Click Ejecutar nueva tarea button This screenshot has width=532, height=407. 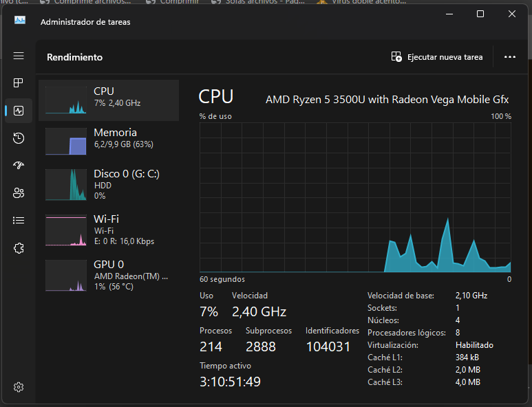click(437, 57)
